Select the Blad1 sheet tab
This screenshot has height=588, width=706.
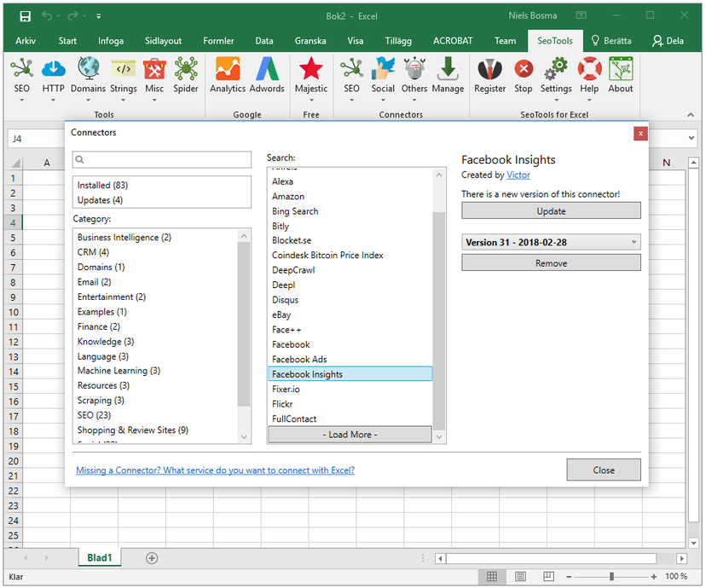pos(99,557)
